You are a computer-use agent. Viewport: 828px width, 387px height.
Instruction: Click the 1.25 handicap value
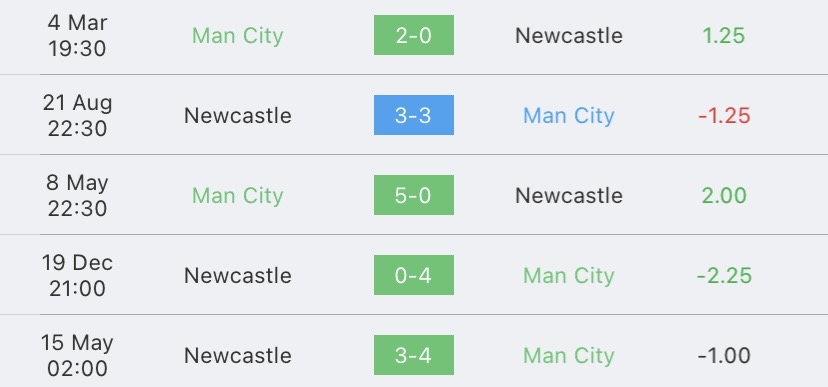click(x=723, y=35)
